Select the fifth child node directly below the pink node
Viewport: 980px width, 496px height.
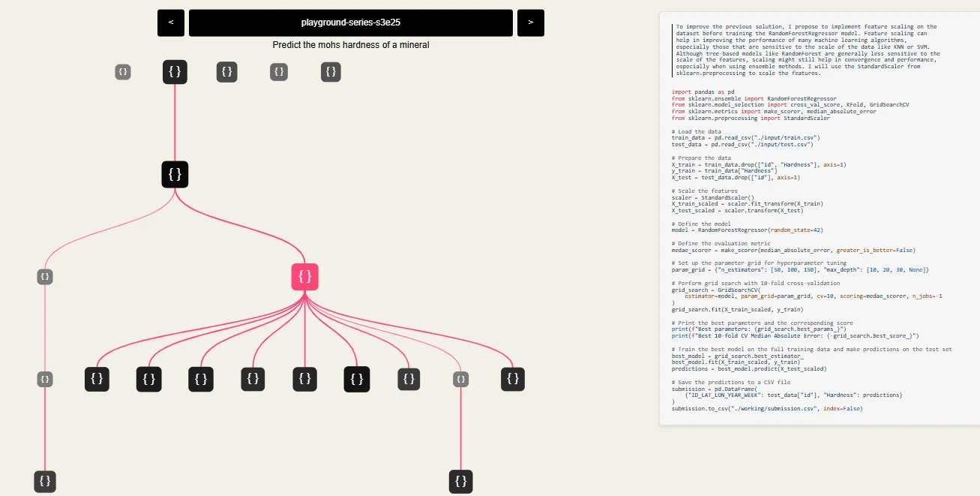click(304, 379)
